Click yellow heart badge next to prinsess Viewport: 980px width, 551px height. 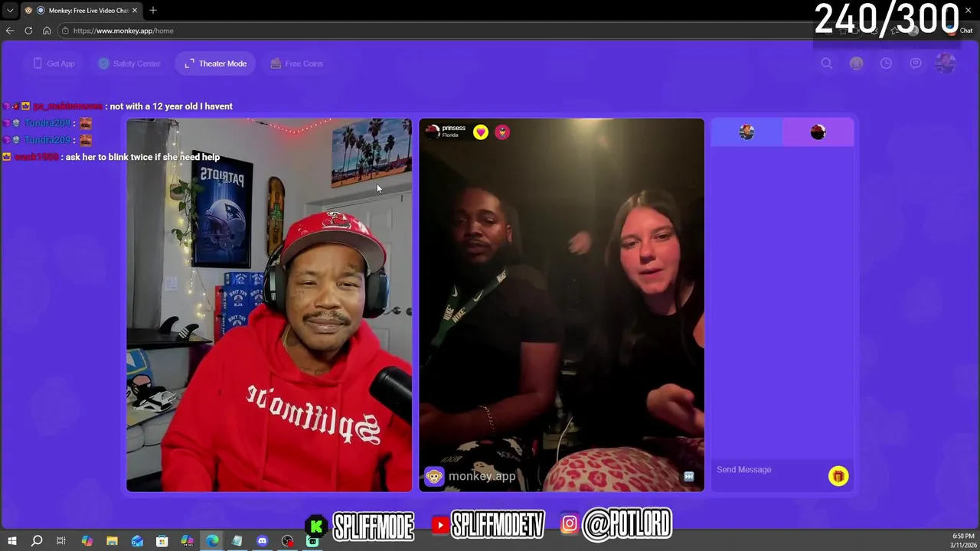click(480, 132)
